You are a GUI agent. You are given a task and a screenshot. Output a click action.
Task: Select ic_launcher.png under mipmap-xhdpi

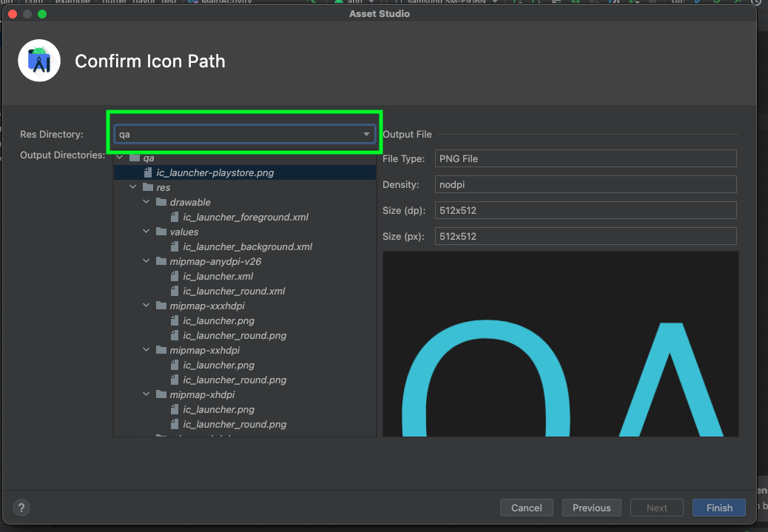pyautogui.click(x=218, y=409)
